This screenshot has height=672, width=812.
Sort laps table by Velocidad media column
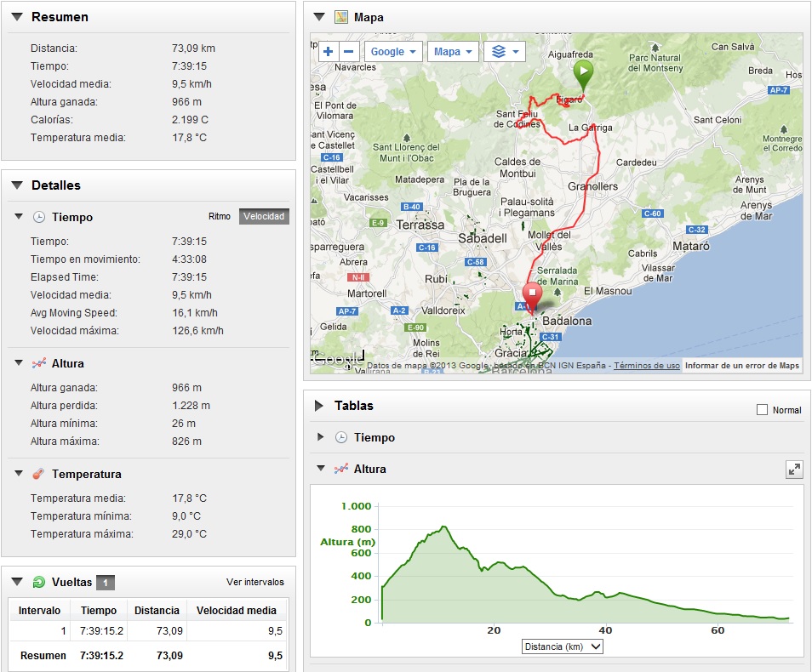(x=236, y=611)
